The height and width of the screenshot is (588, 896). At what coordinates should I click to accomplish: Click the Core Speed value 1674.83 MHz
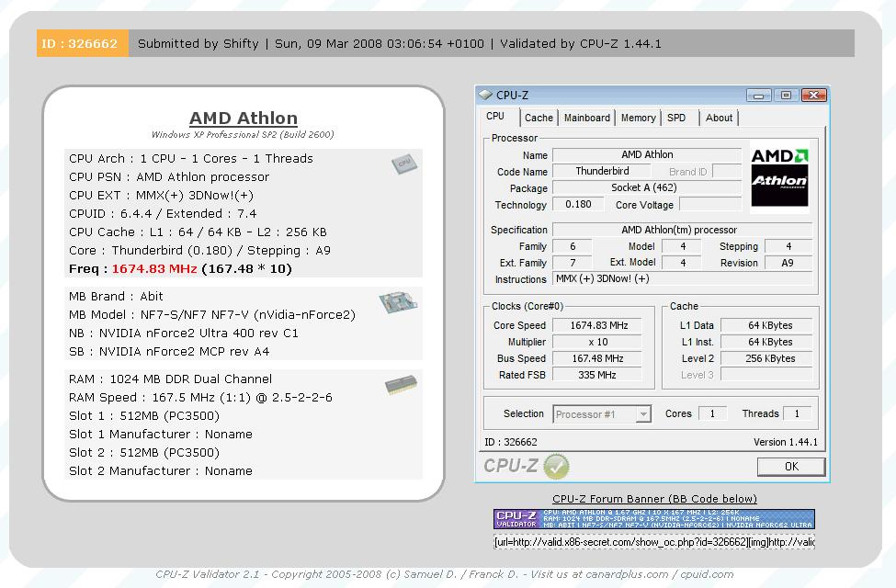(x=598, y=325)
